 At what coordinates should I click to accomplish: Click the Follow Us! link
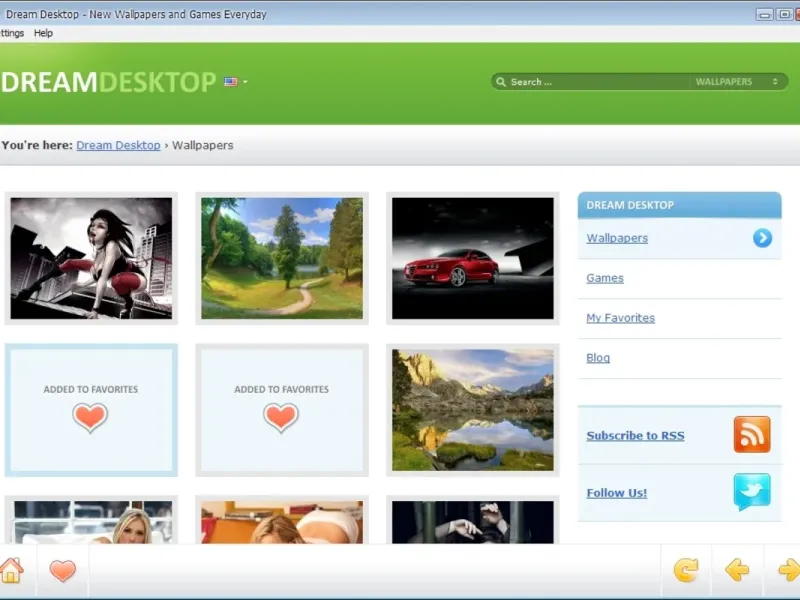[616, 493]
